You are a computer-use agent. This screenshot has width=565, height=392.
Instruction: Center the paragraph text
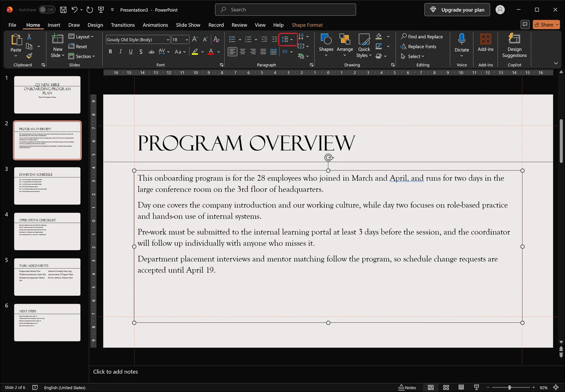[243, 52]
